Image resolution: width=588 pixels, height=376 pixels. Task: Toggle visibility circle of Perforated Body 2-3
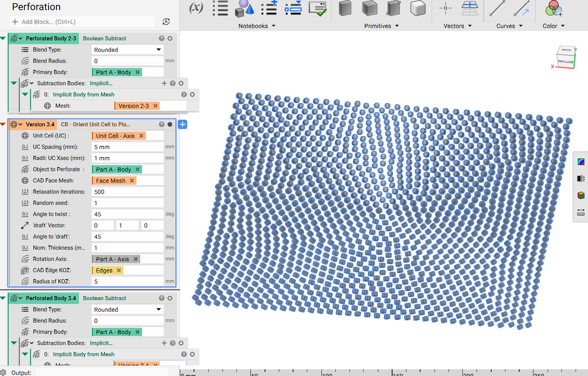click(x=170, y=38)
